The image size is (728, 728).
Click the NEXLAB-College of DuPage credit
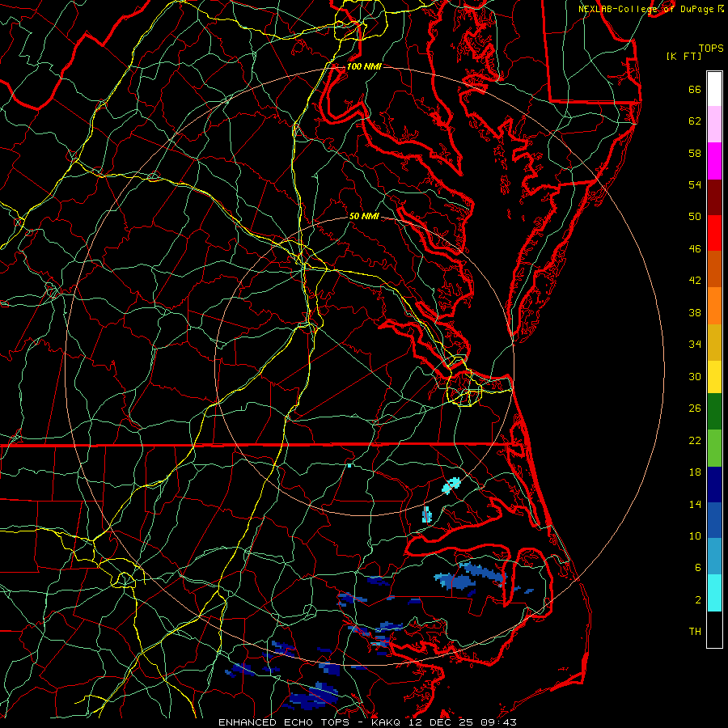click(651, 9)
